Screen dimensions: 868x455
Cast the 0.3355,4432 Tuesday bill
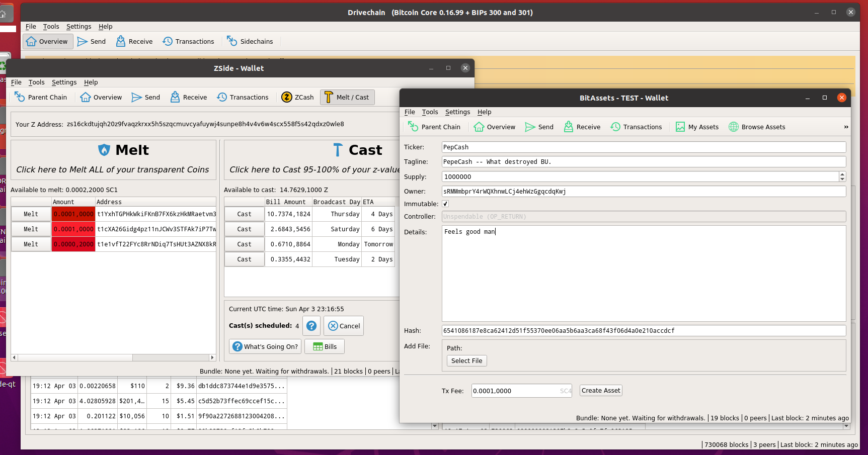245,259
